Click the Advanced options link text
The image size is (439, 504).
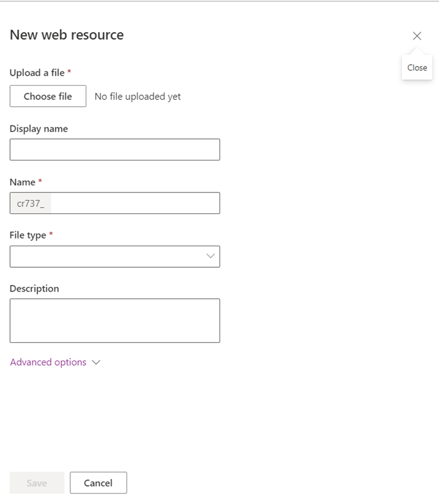tap(48, 362)
